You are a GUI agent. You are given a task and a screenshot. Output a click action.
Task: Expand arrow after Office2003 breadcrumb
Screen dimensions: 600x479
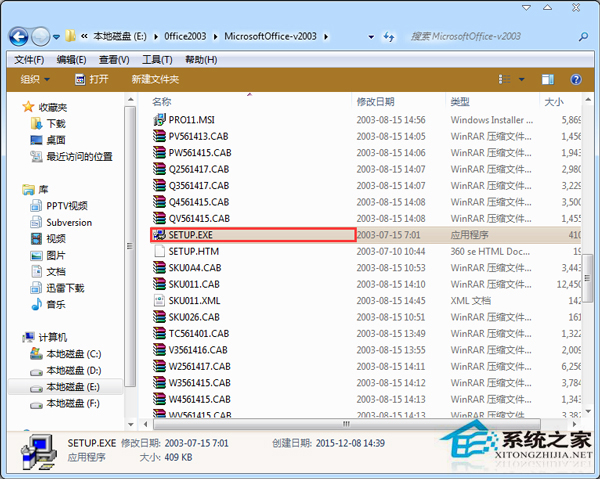tap(215, 37)
